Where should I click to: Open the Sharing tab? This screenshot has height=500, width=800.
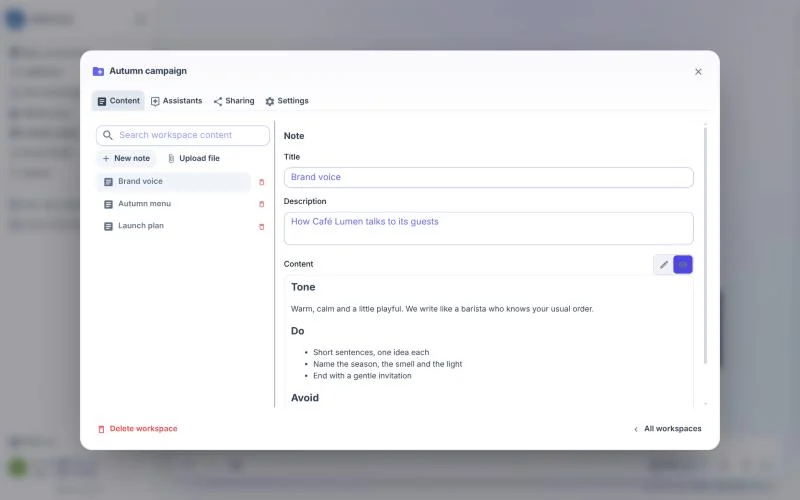pyautogui.click(x=234, y=101)
